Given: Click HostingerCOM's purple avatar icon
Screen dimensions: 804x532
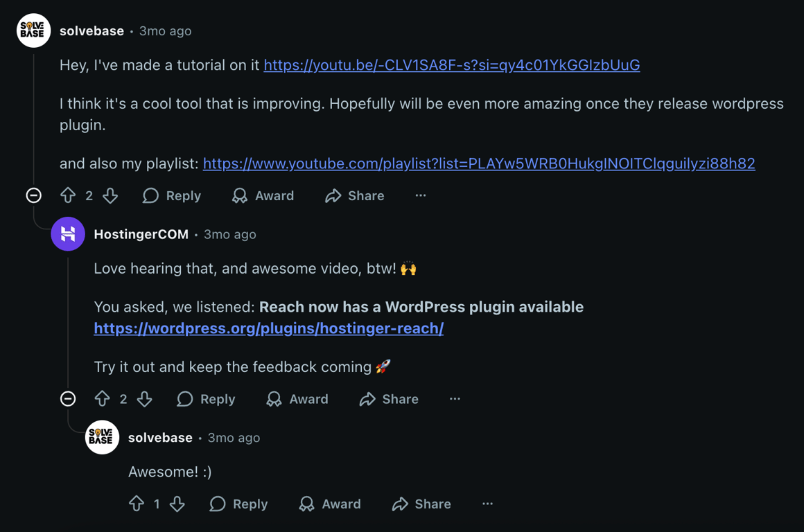Looking at the screenshot, I should coord(67,233).
